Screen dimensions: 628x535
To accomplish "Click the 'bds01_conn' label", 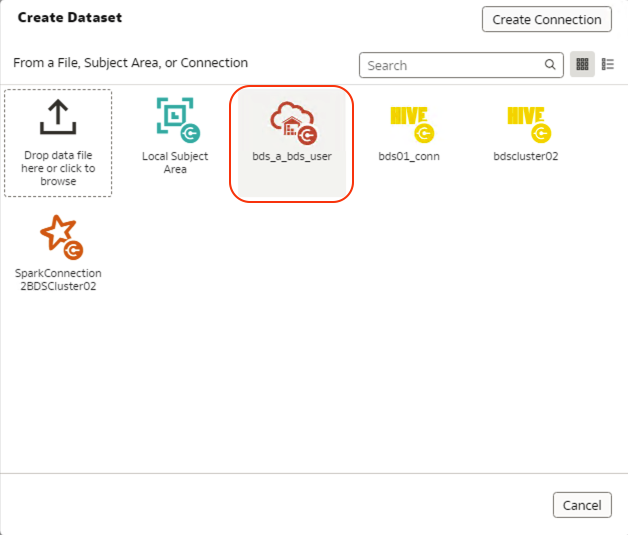I will (409, 156).
